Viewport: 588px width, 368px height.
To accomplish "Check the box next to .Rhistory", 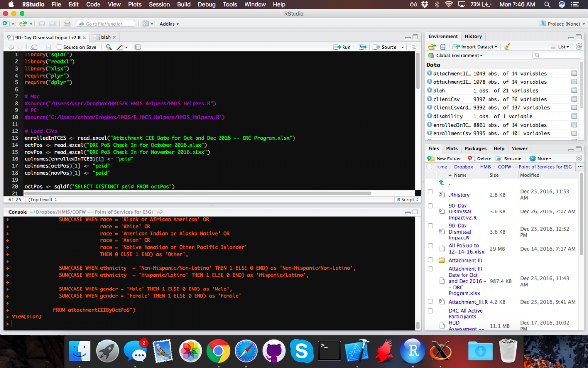I will click(430, 192).
